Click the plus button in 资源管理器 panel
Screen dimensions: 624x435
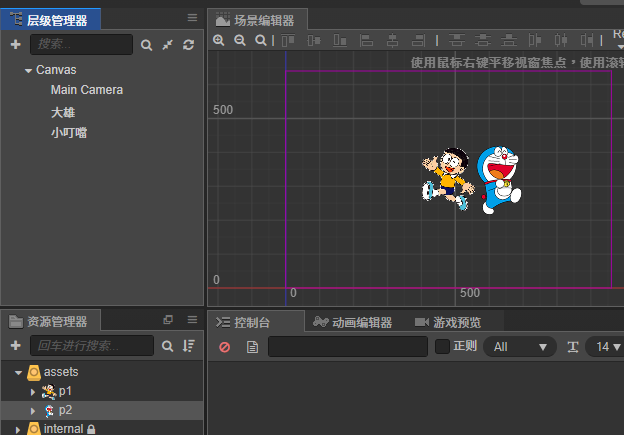coord(16,345)
